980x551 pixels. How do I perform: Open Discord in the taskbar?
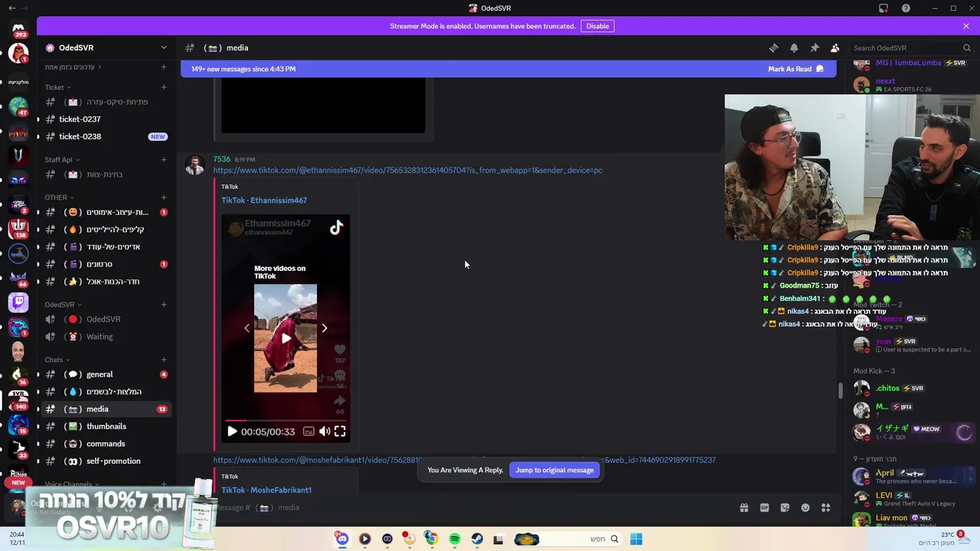coord(342,539)
